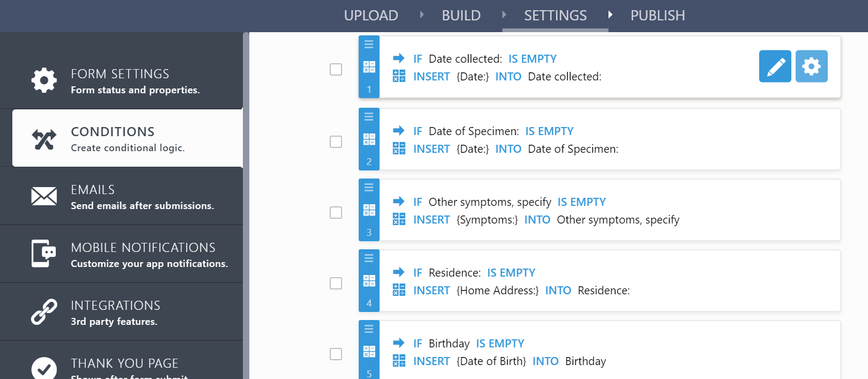Open gear options for the first condition
Image resolution: width=868 pixels, height=379 pixels.
click(811, 66)
